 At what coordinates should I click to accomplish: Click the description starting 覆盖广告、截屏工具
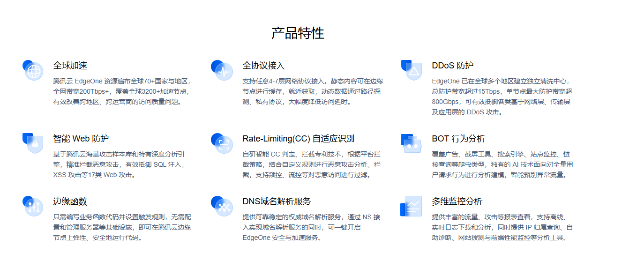pyautogui.click(x=502, y=164)
